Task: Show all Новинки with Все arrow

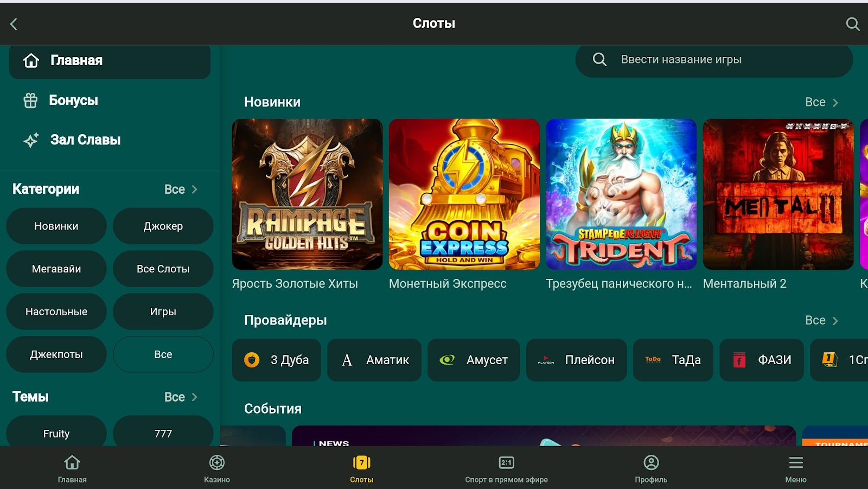Action: click(x=821, y=103)
